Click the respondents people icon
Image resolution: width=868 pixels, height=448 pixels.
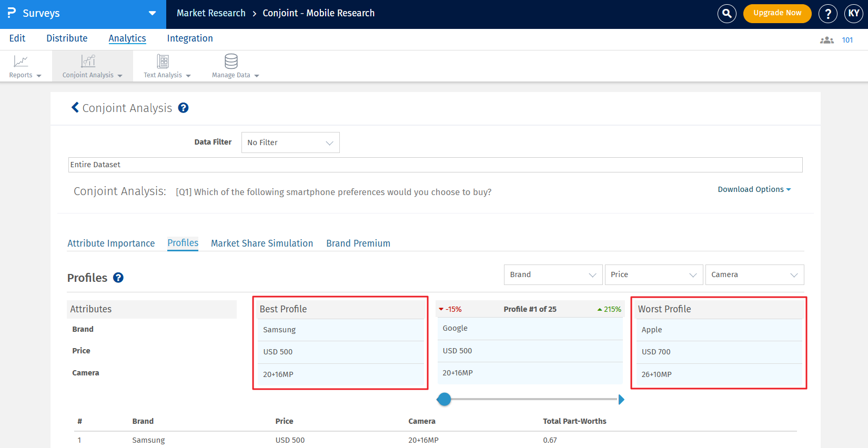827,40
